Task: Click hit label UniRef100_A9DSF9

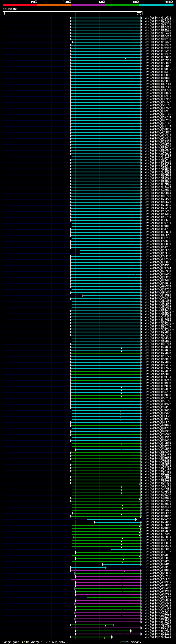Action: point(158,628)
